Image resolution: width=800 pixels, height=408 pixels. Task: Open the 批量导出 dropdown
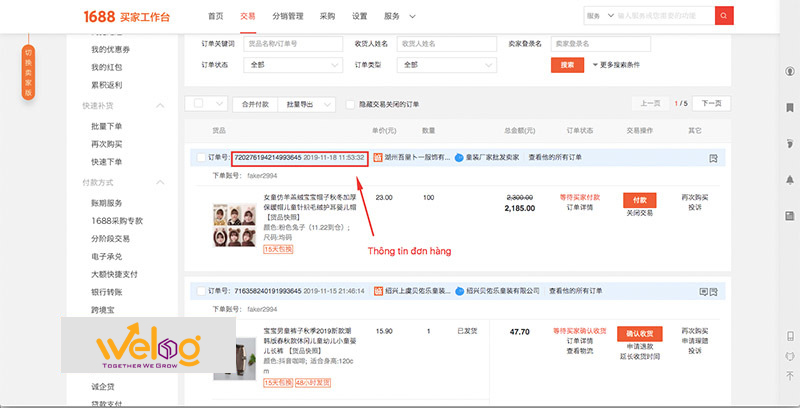tap(307, 104)
